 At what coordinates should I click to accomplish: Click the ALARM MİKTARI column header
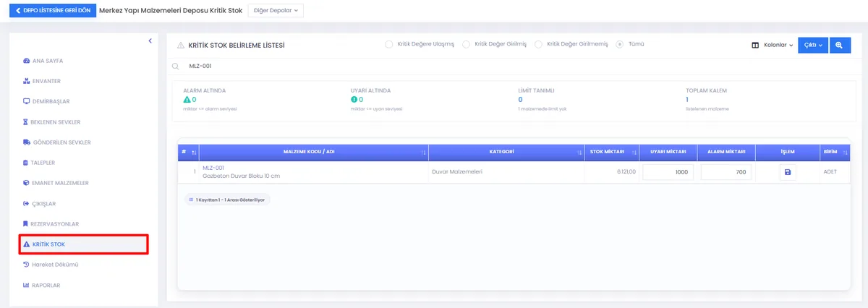pos(726,152)
